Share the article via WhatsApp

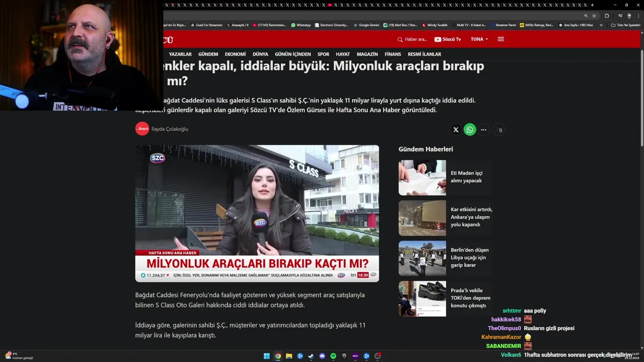tap(470, 130)
